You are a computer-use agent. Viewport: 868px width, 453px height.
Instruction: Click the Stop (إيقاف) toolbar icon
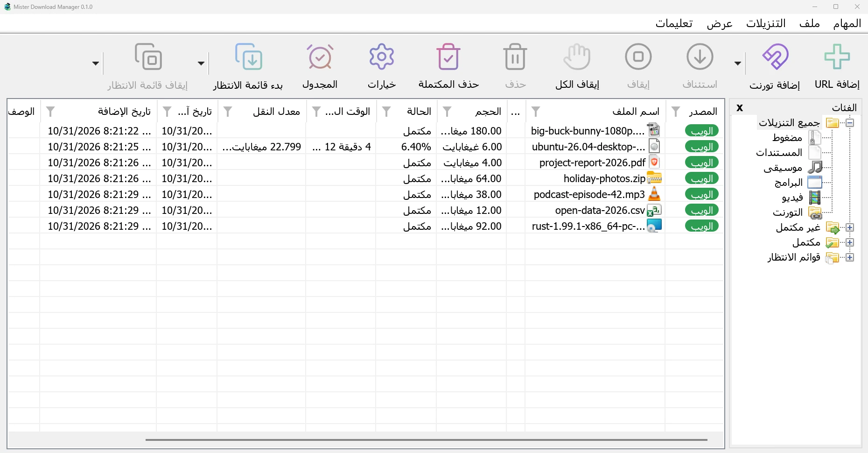(x=638, y=57)
